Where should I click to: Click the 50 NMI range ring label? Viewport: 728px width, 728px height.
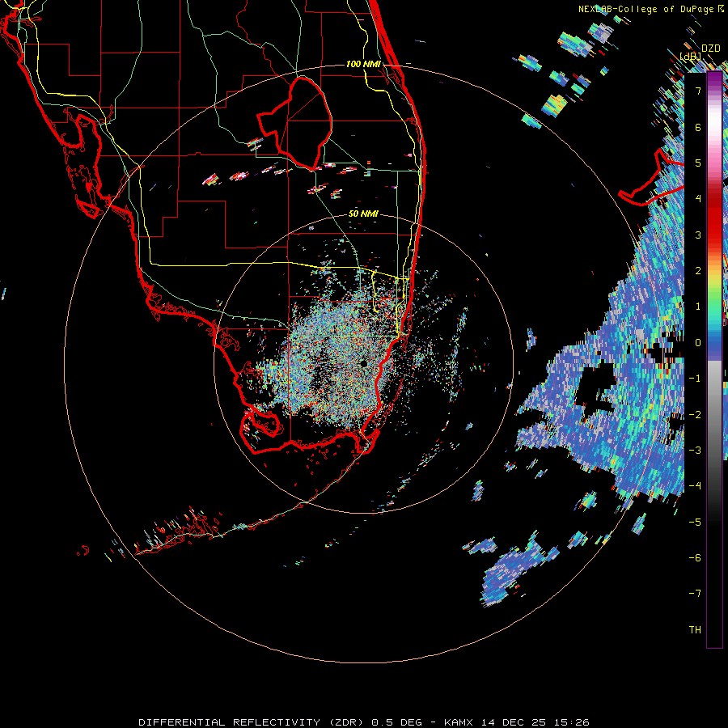363,214
